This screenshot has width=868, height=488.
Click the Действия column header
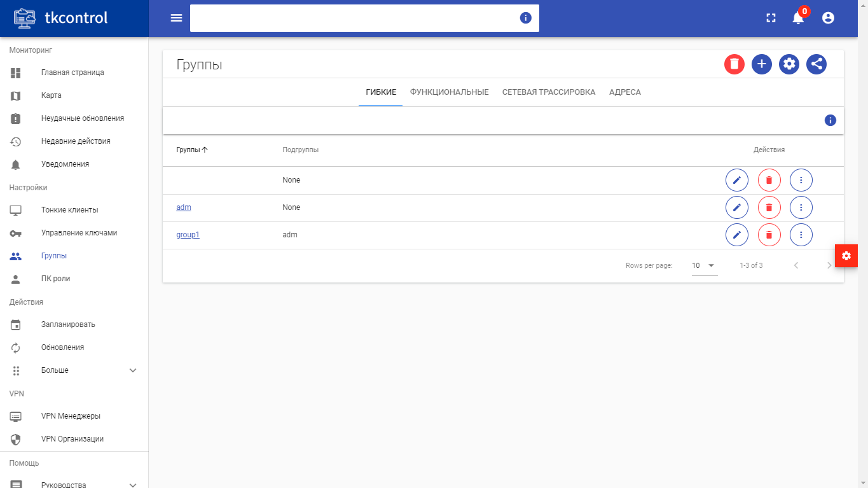pyautogui.click(x=769, y=150)
